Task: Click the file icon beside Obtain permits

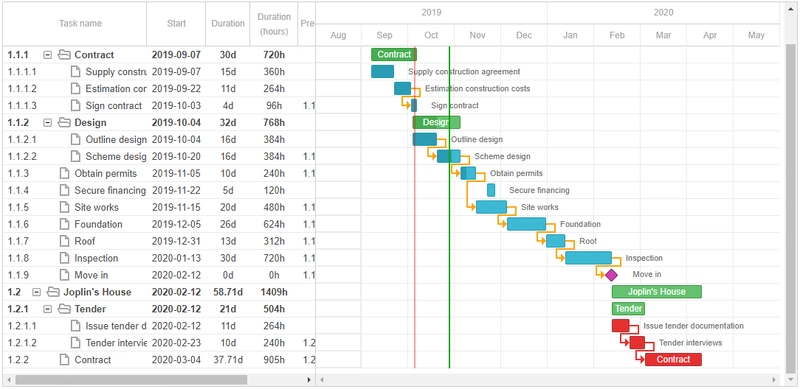Action: coord(64,174)
